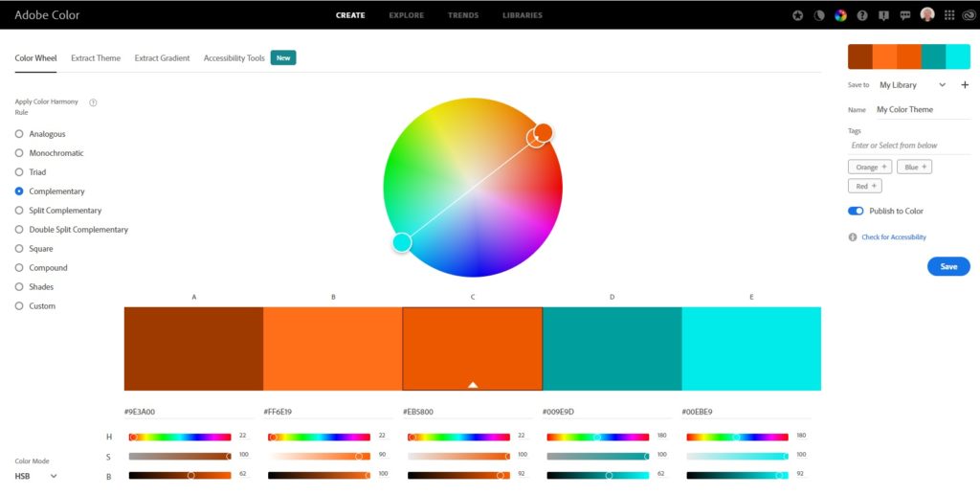Select the Monochromatic harmony rule

tap(50, 153)
